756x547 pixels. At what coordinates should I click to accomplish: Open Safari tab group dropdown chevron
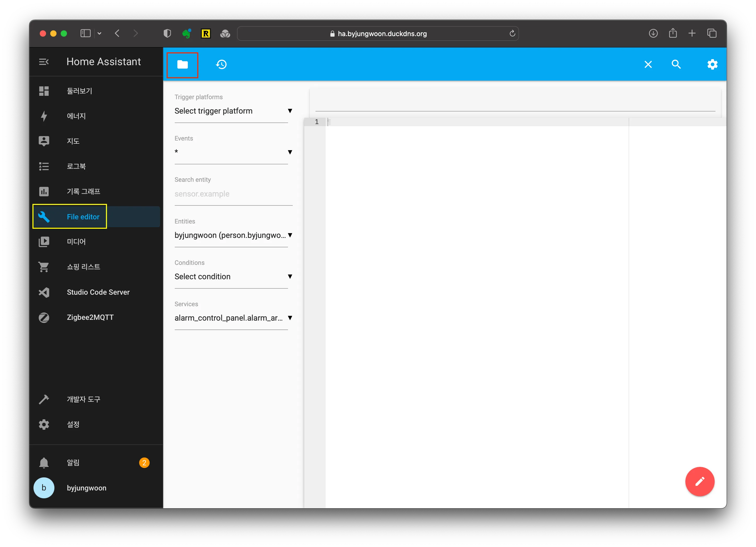(99, 33)
